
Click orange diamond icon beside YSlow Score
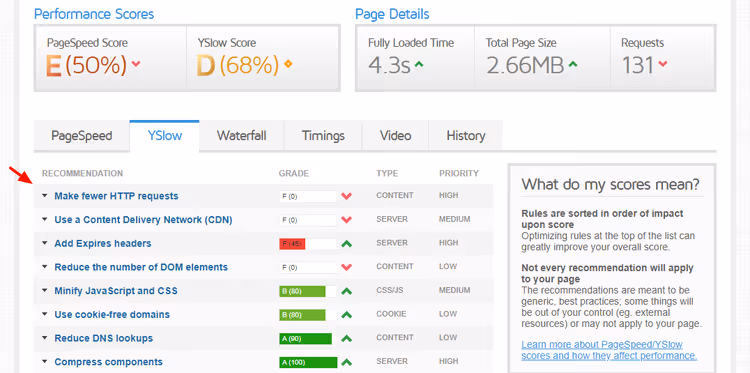pos(288,64)
